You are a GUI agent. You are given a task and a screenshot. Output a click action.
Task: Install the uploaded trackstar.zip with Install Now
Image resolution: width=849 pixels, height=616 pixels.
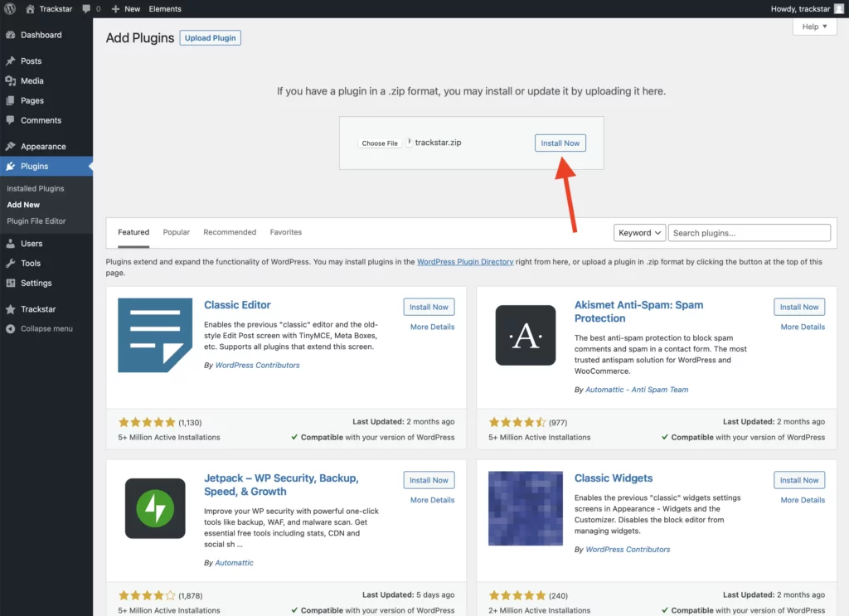pos(560,143)
